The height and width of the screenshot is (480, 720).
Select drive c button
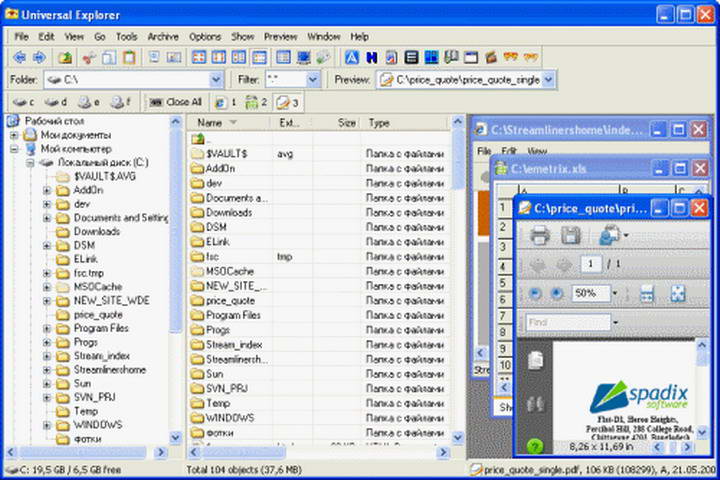(x=23, y=102)
